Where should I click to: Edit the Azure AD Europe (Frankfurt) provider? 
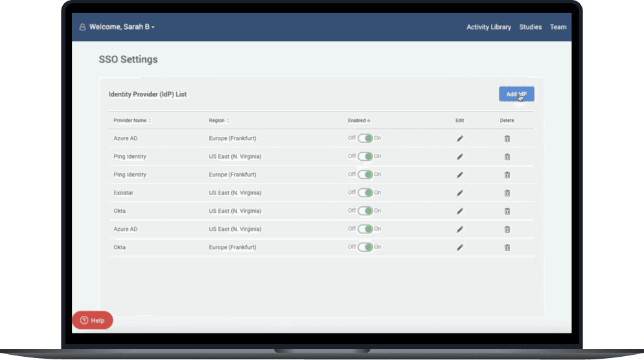point(460,138)
